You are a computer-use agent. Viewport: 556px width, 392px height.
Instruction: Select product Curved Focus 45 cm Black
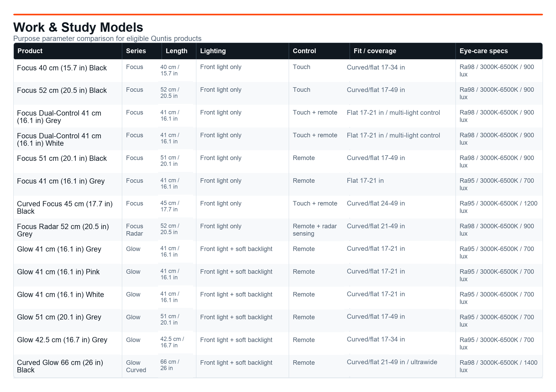pos(65,208)
